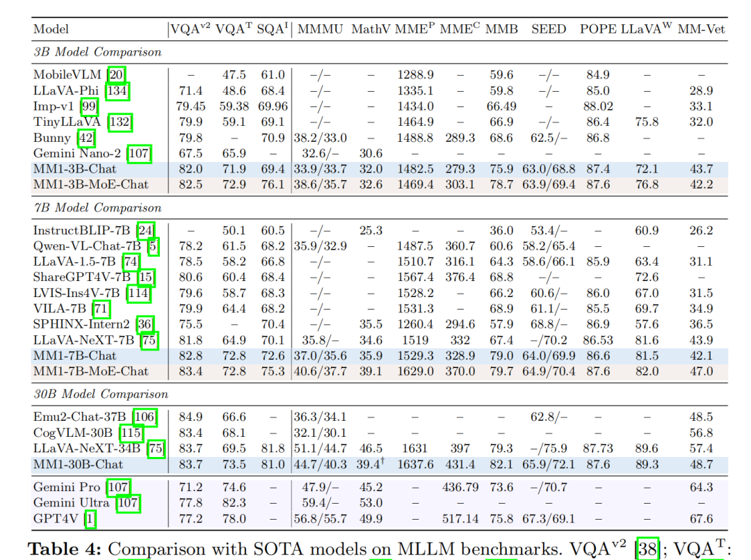This screenshot has width=751, height=560.
Task: Open SPHINX-Intern2 citation 36
Action: (145, 324)
